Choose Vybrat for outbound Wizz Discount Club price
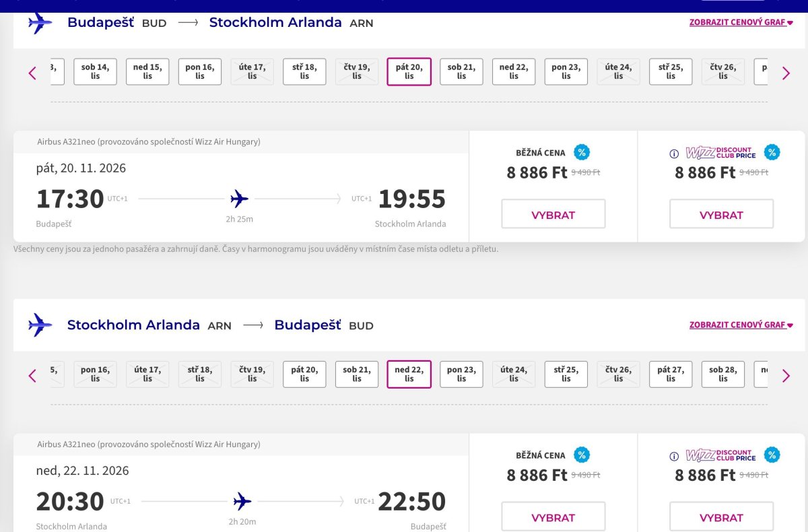 [x=721, y=214]
